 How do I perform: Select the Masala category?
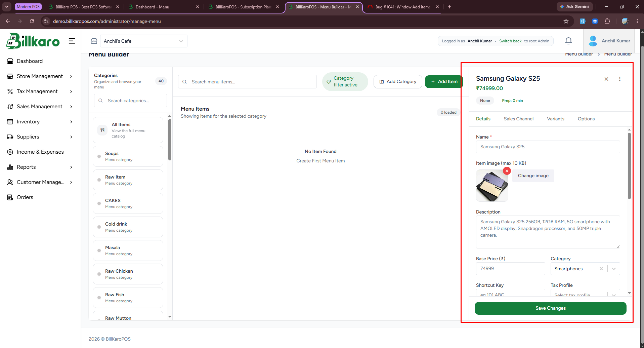tap(128, 250)
